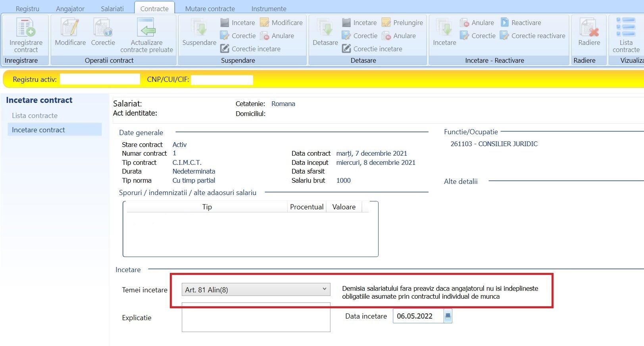The width and height of the screenshot is (644, 346).
Task: Click the date miercuri, 8 decembrie 2021
Action: click(x=376, y=162)
